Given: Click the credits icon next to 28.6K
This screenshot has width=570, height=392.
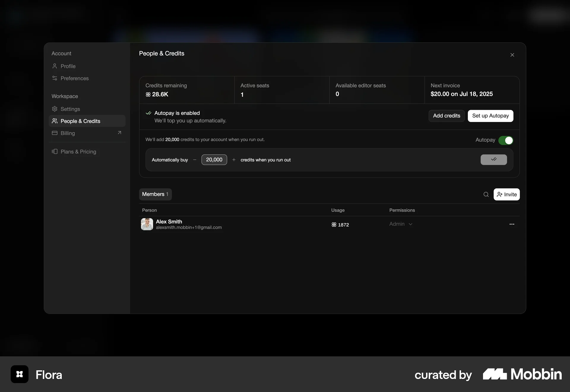Looking at the screenshot, I should click(148, 94).
